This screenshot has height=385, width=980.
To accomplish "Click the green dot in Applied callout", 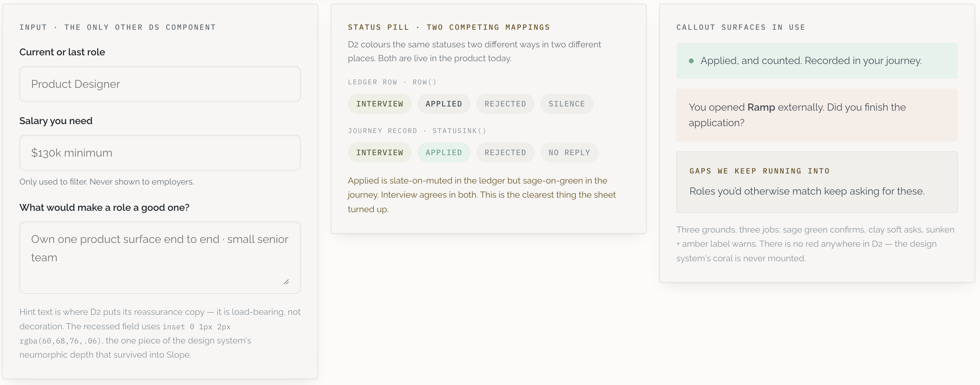I will coord(691,61).
